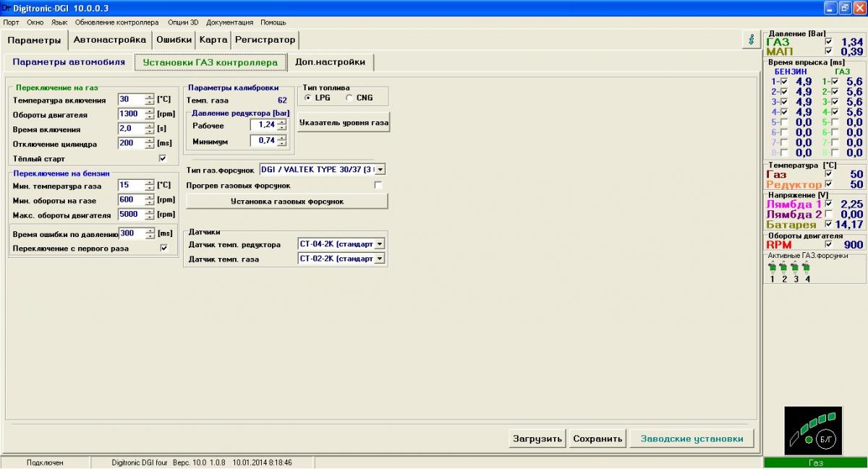This screenshot has height=469, width=868.
Task: Click active gas injector icon 1
Action: 772,267
